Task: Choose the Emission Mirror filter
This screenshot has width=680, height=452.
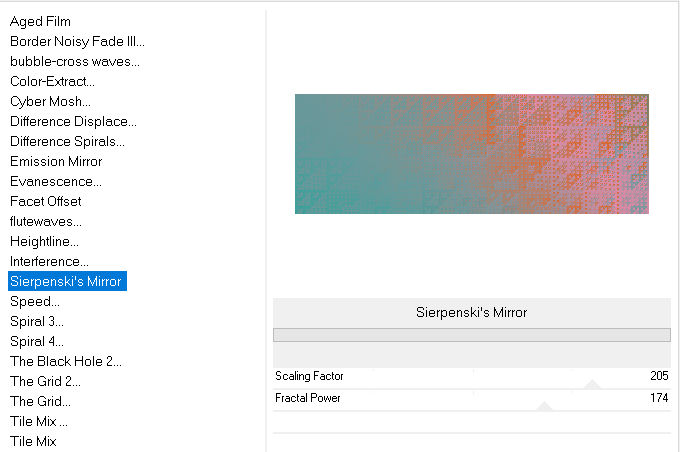Action: (x=56, y=161)
